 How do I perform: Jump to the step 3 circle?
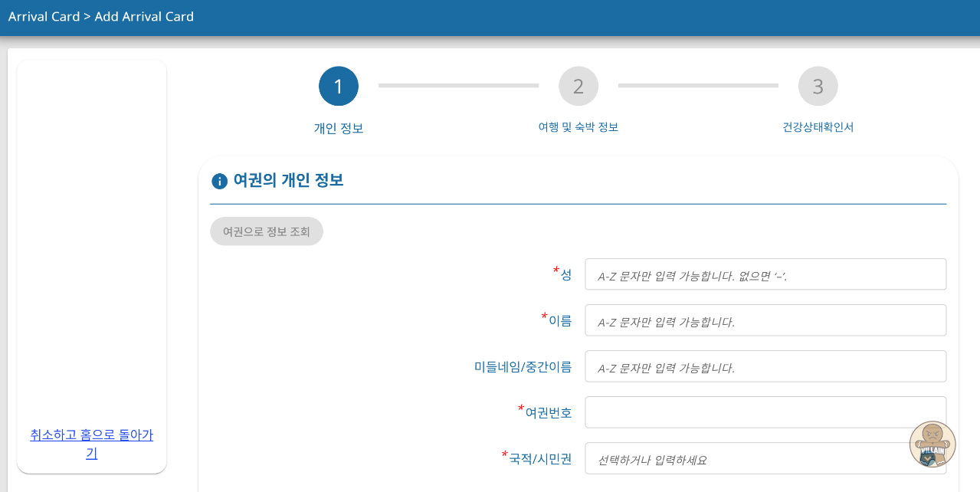[x=818, y=87]
